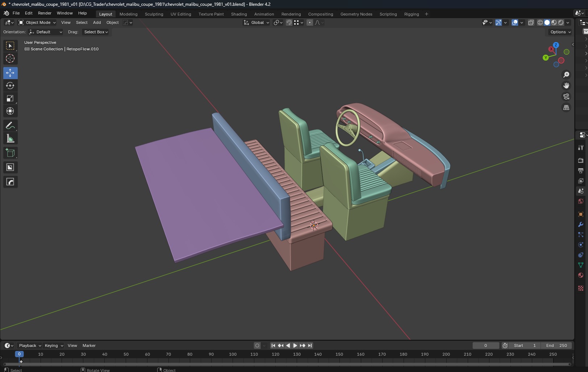Viewport: 588px width, 372px height.
Task: Toggle auto keying record button
Action: coord(257,346)
